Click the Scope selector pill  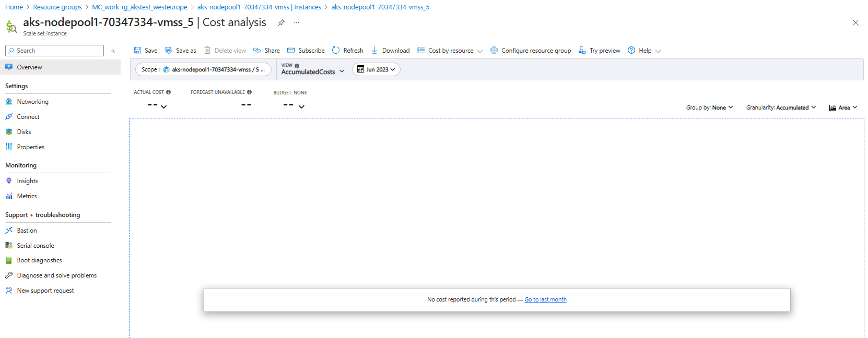[203, 69]
